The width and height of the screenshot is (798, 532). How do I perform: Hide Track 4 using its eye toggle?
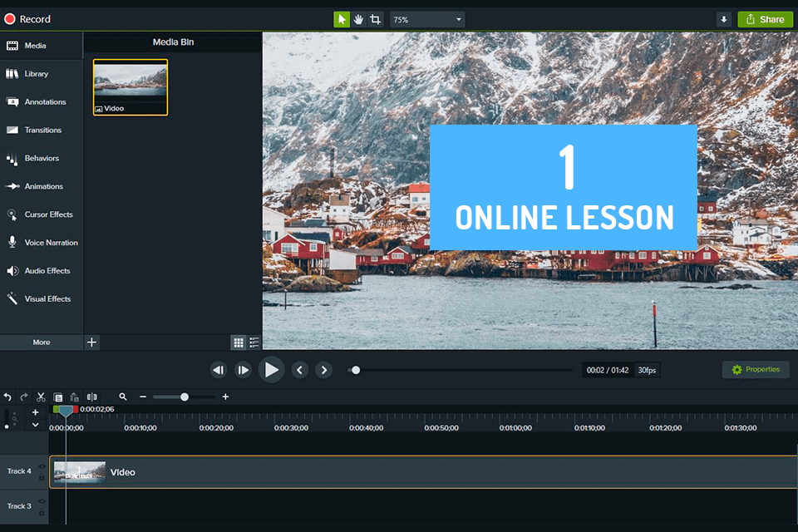coord(42,465)
